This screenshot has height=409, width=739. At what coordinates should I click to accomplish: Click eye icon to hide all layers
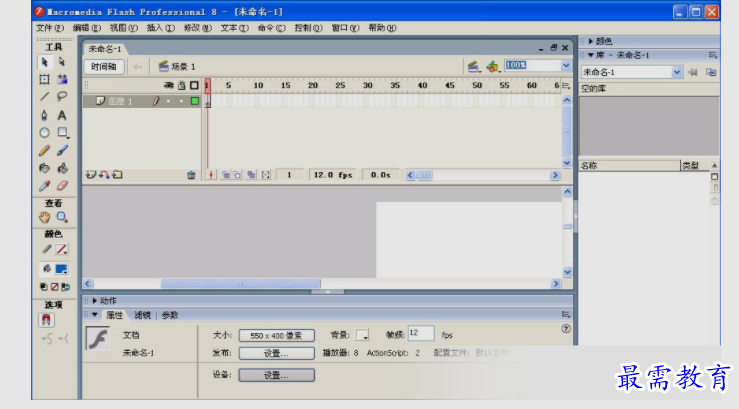(168, 85)
